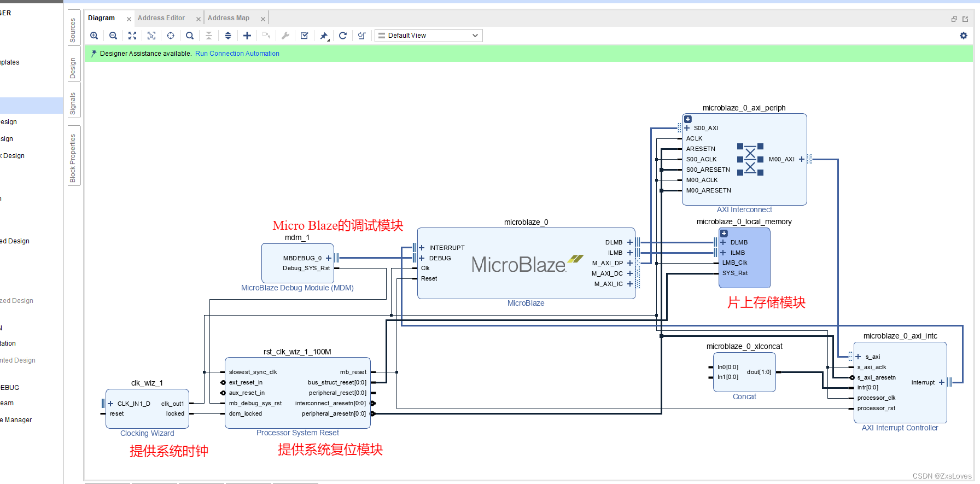Click peripheral_aresetn[0:0] output port

(334, 413)
